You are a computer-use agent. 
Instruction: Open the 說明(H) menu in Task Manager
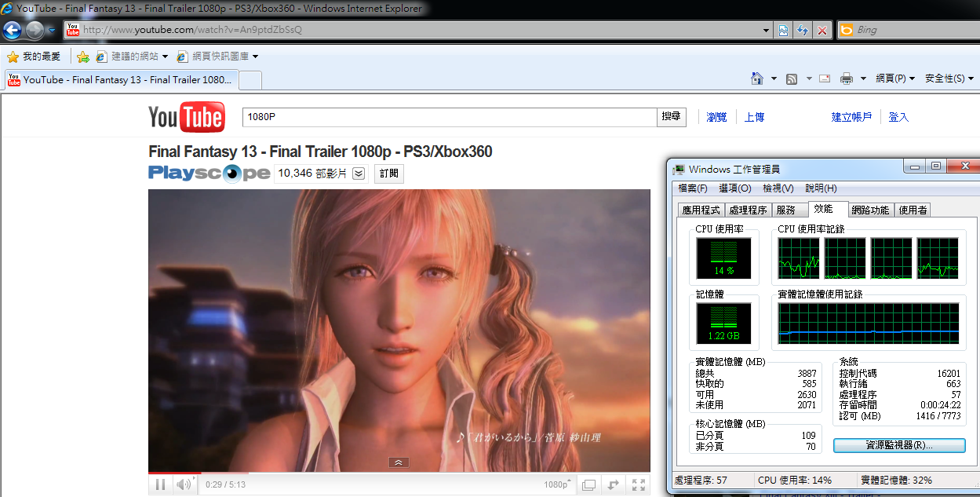click(x=821, y=188)
